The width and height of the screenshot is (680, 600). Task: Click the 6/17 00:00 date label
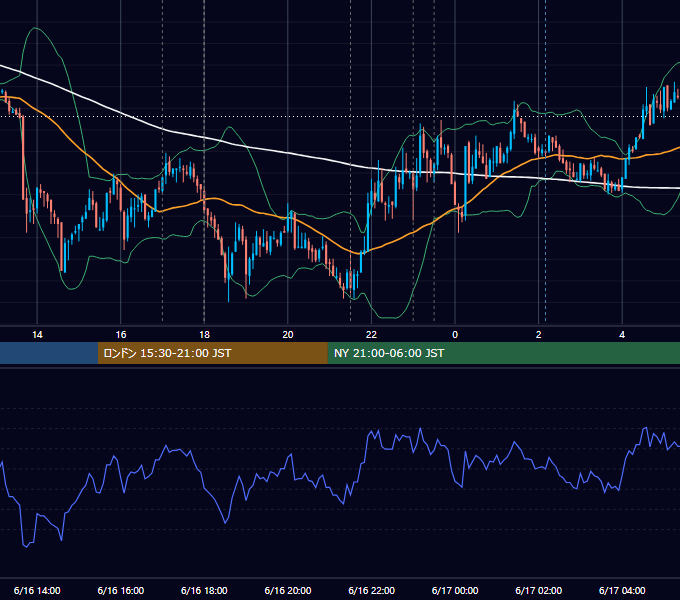(x=455, y=590)
